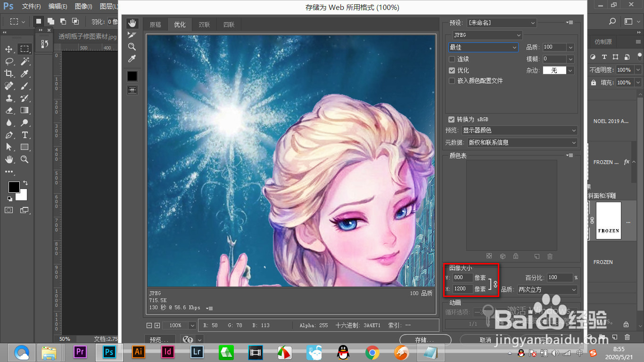The width and height of the screenshot is (644, 362).
Task: Select the Clone Stamp tool
Action: (x=9, y=98)
